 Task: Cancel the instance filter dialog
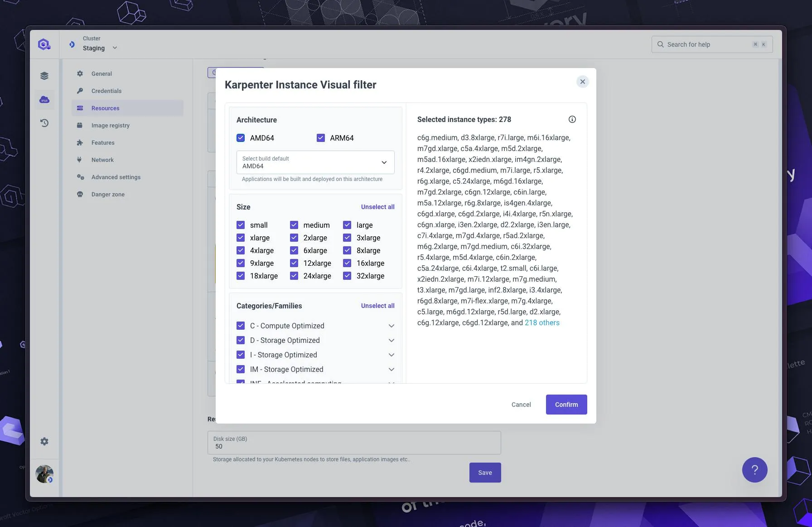pyautogui.click(x=521, y=405)
